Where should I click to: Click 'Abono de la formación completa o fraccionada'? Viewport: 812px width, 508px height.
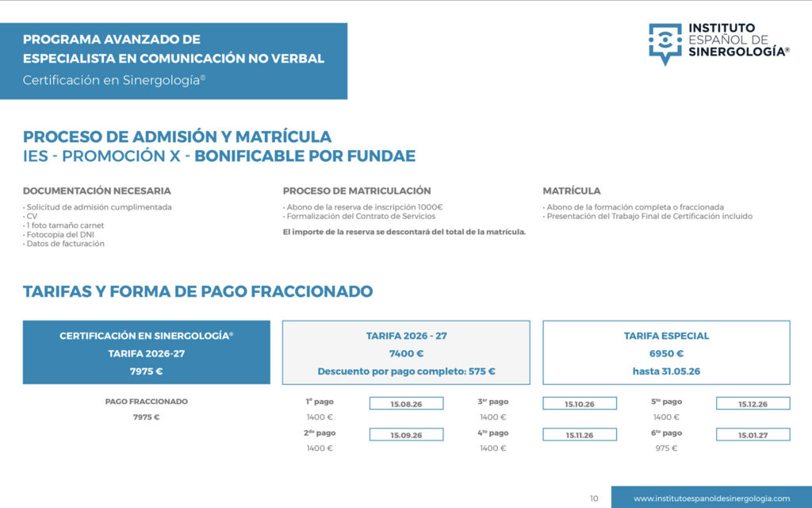click(634, 207)
